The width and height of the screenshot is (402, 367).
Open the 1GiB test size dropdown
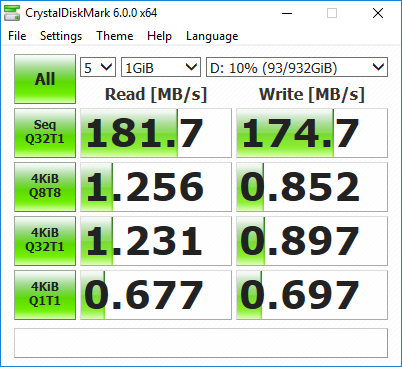pos(161,67)
